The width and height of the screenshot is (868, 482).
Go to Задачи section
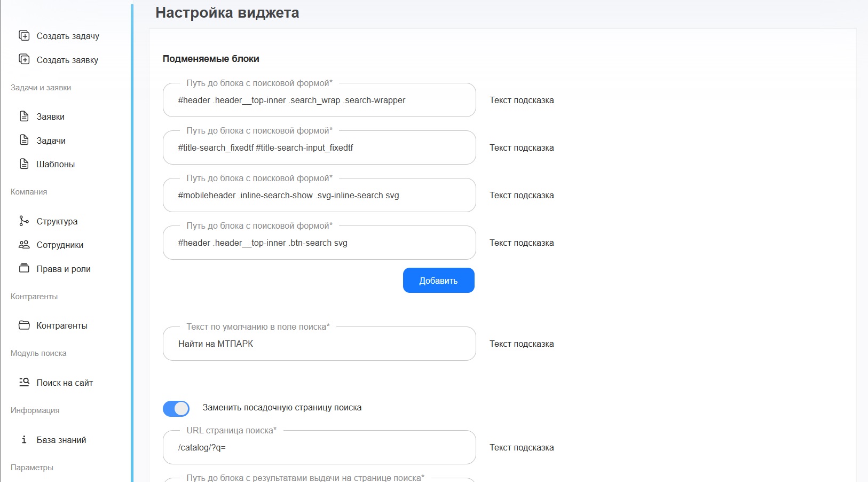click(51, 141)
